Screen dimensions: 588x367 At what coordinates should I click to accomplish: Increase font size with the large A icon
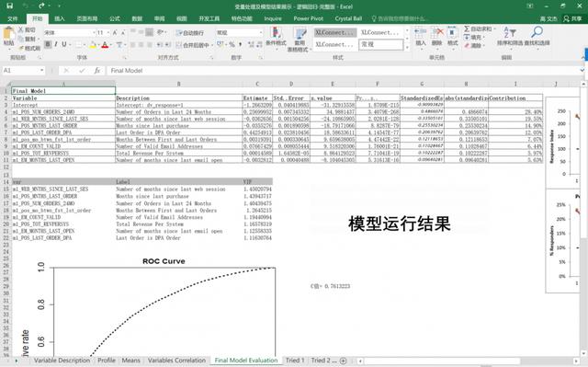pyautogui.click(x=115, y=32)
